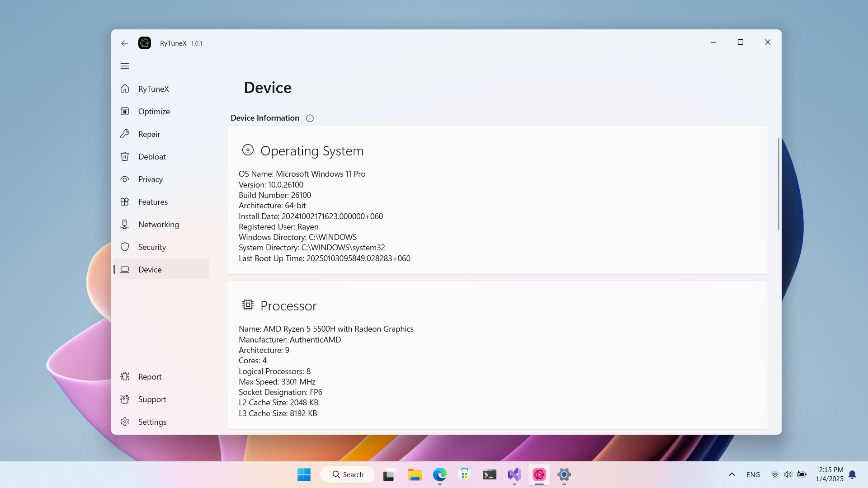The height and width of the screenshot is (488, 868).
Task: Select Privacy in the sidebar
Action: point(161,179)
